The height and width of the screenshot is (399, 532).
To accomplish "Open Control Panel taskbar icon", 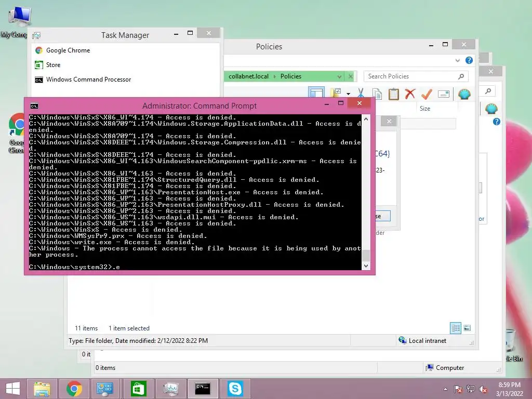I will click(104, 389).
